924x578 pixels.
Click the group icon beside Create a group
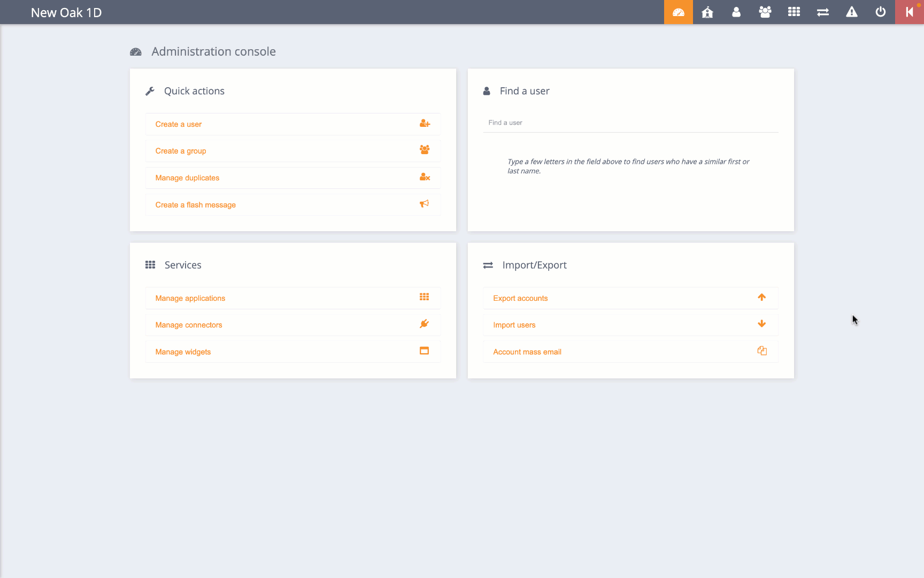pos(425,150)
